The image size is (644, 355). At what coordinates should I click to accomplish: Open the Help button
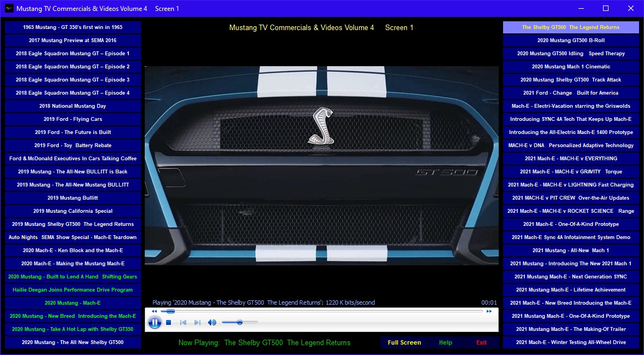click(445, 342)
